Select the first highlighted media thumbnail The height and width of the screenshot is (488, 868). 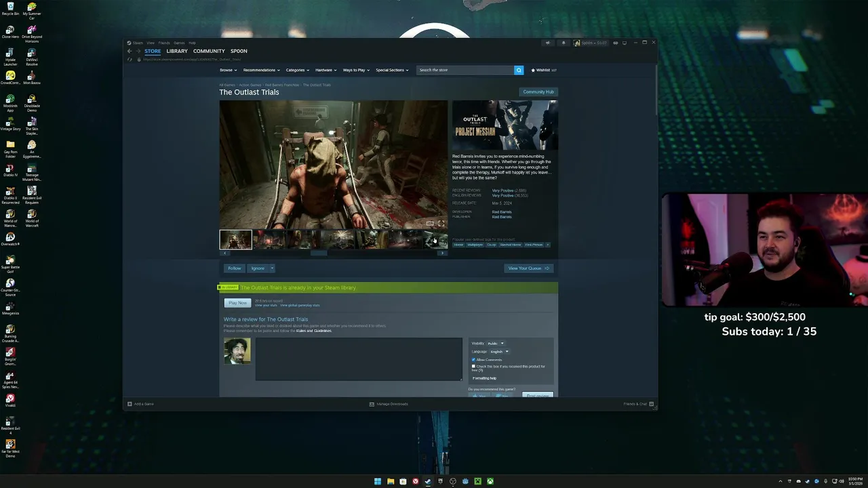pos(235,239)
